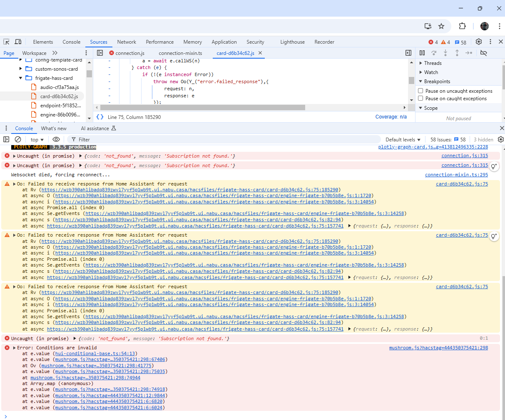Viewport: 505px width, 420px height.
Task: Select the Inspect element tool
Action: [x=6, y=42]
